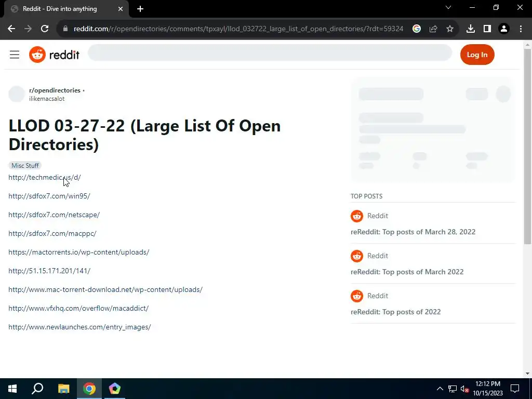Click the Google icon in address bar
532x399 pixels.
coord(416,29)
